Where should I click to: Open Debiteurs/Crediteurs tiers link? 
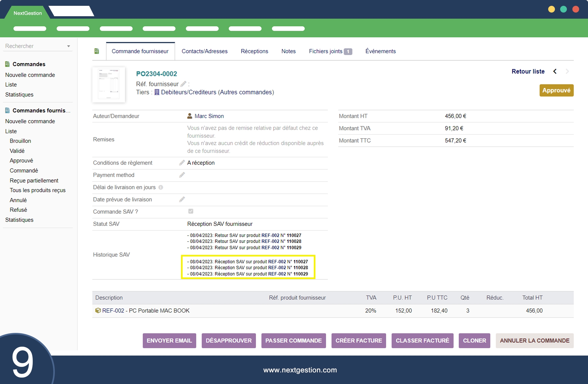pos(217,92)
